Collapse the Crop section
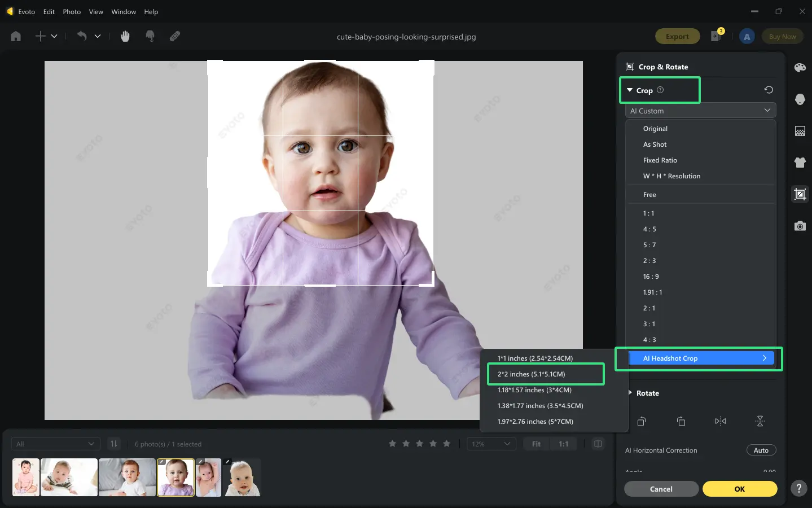This screenshot has width=812, height=508. (x=643, y=90)
